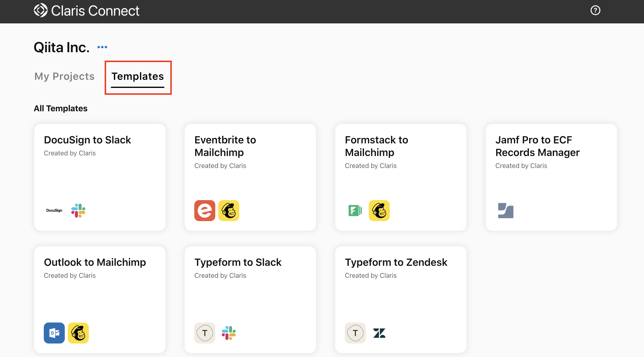644x357 pixels.
Task: Click the Zendesk logo icon
Action: 379,333
